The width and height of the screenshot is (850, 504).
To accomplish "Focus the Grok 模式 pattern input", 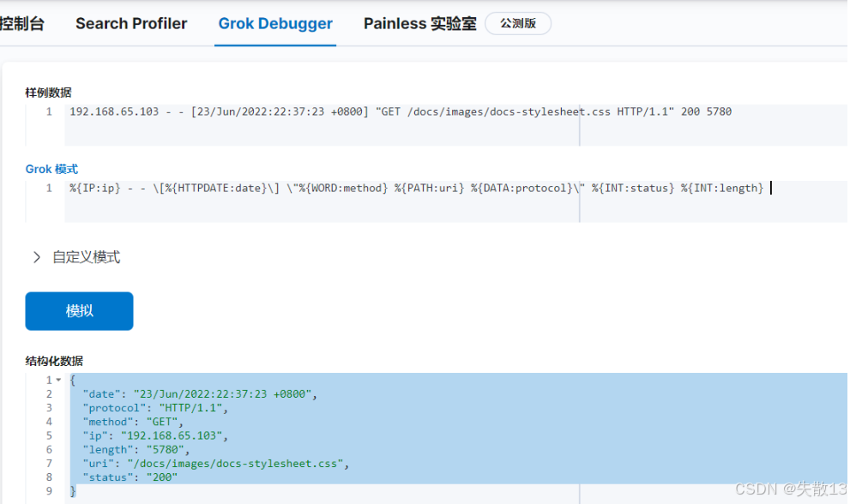I will [455, 201].
